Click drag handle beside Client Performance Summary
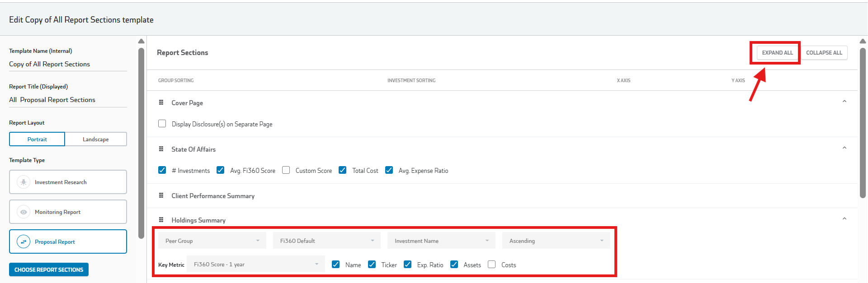The height and width of the screenshot is (283, 868). point(161,195)
